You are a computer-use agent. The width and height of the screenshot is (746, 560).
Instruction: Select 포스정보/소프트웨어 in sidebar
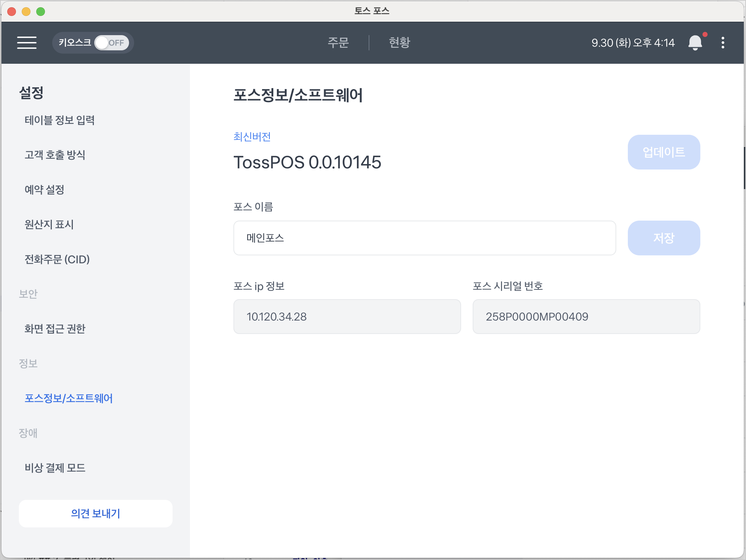pyautogui.click(x=69, y=398)
